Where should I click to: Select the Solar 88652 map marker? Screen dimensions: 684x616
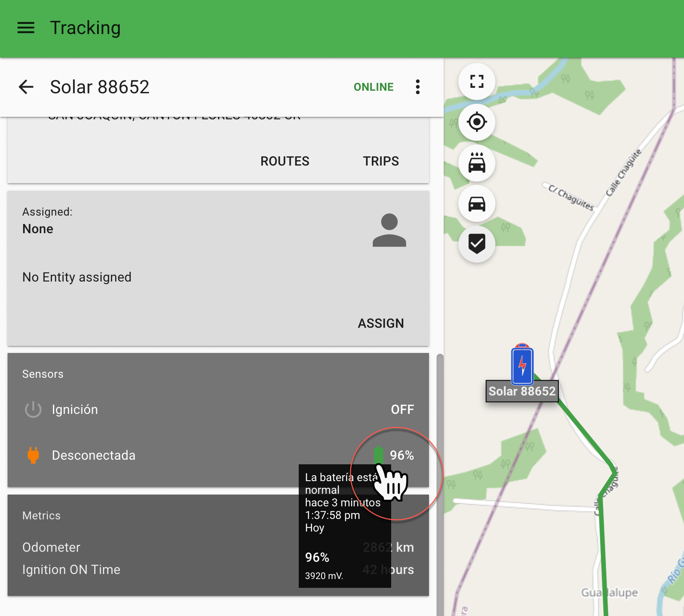[x=522, y=364]
